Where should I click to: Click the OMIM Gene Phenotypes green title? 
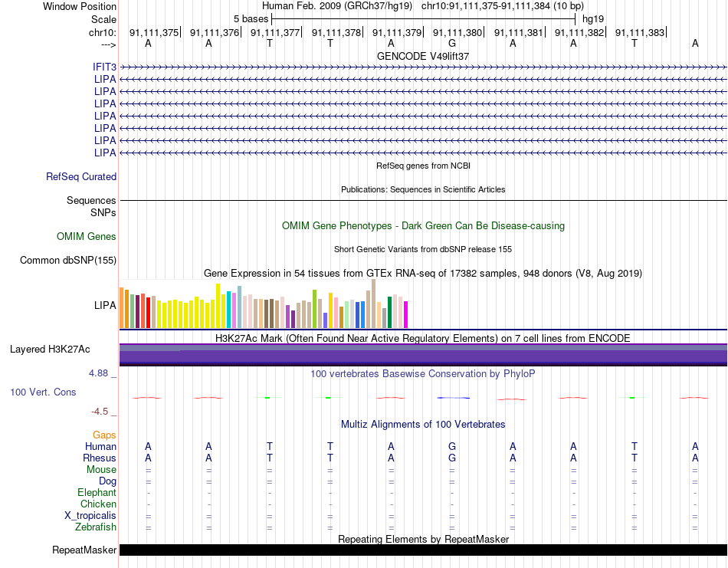(x=423, y=225)
